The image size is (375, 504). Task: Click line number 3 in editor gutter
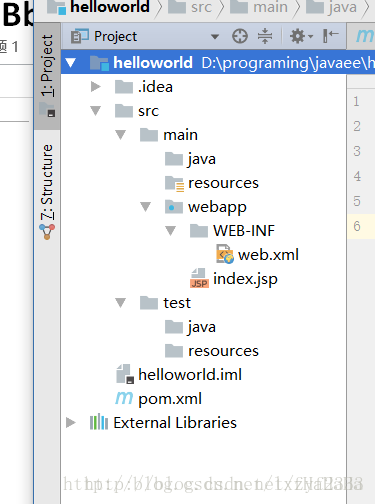pos(357,151)
